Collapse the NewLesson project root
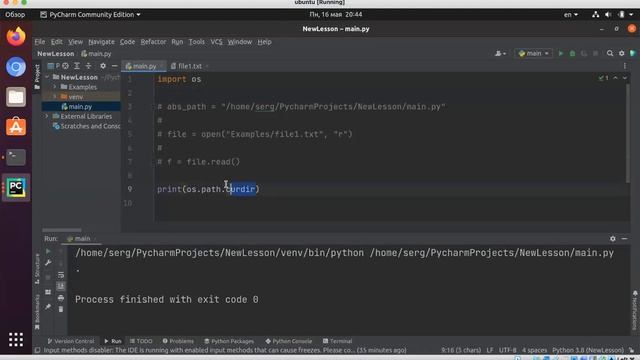This screenshot has height=360, width=640. 47,77
